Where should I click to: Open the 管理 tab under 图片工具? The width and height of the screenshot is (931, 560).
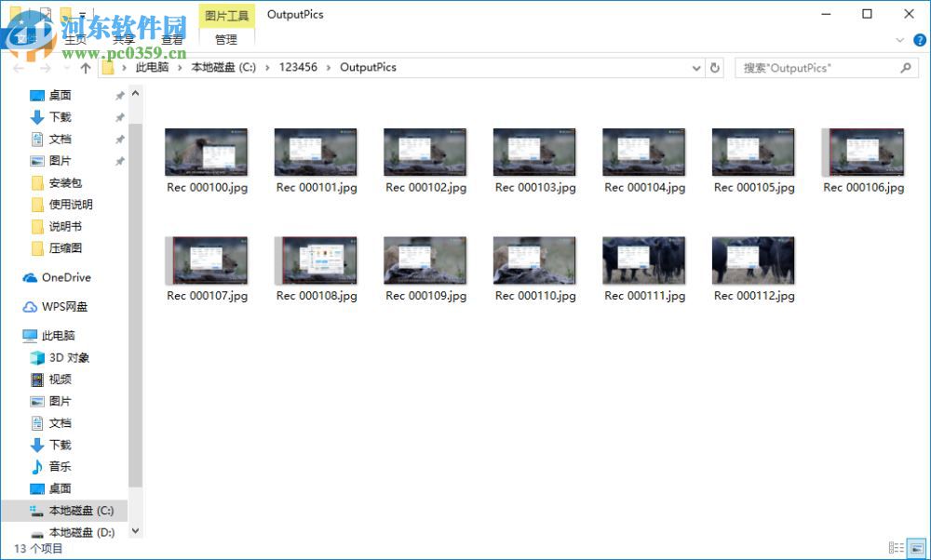[x=226, y=40]
